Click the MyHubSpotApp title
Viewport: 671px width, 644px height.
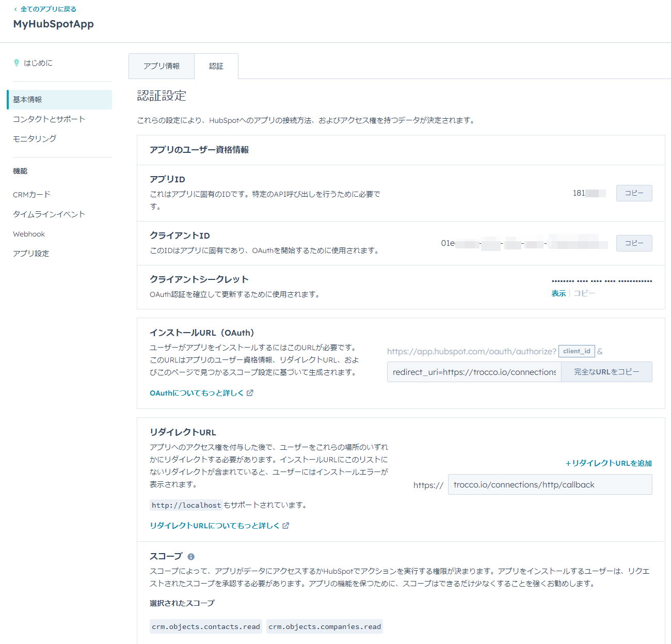[54, 24]
